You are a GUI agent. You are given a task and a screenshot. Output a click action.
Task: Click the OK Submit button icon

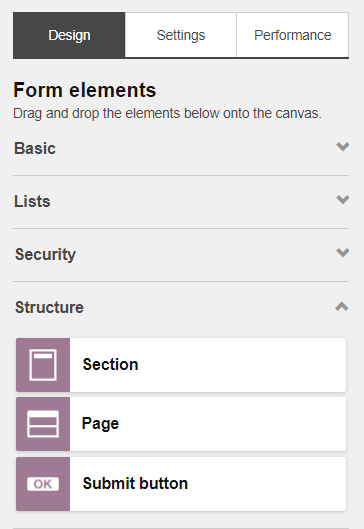(x=43, y=484)
